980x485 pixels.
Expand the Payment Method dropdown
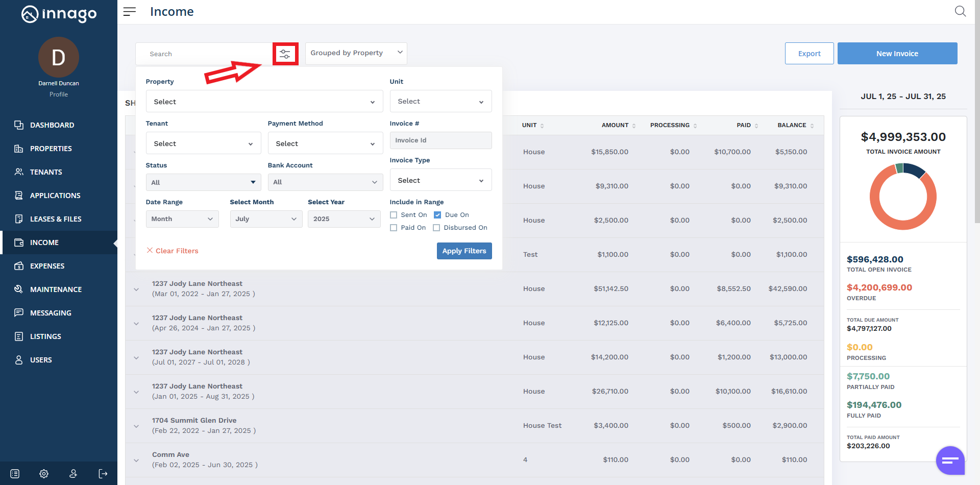point(325,143)
